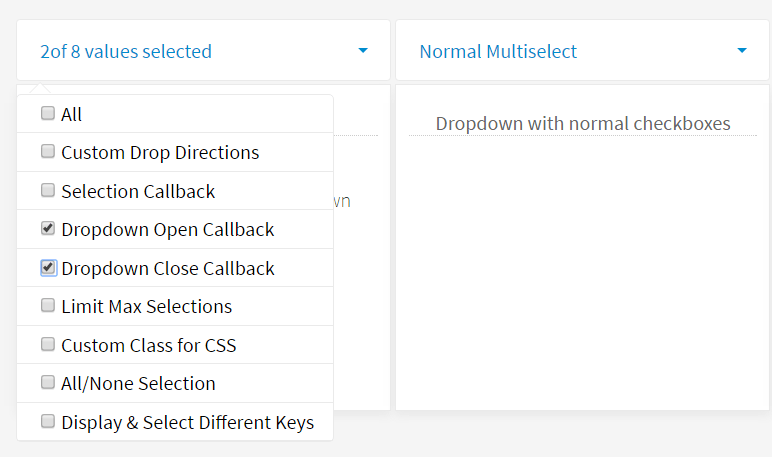Click the caret arrow beside Normal Multiselect
The image size is (772, 457).
click(742, 51)
